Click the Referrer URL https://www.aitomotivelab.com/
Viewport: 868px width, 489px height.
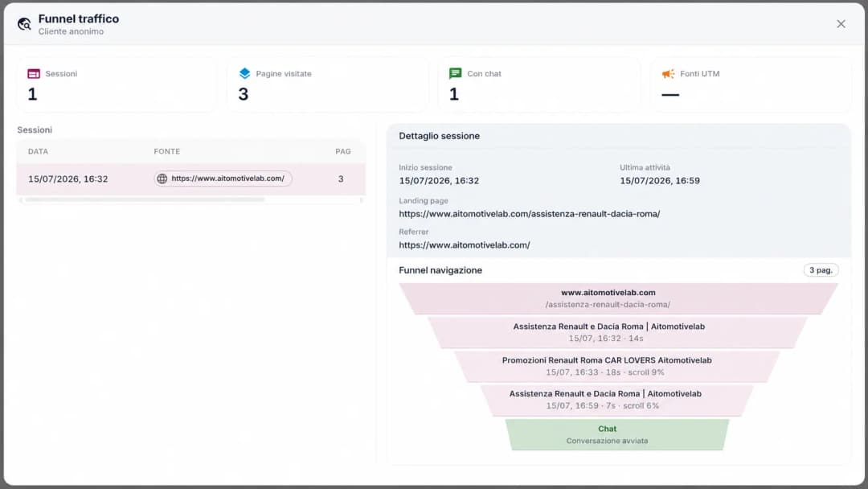pos(464,244)
